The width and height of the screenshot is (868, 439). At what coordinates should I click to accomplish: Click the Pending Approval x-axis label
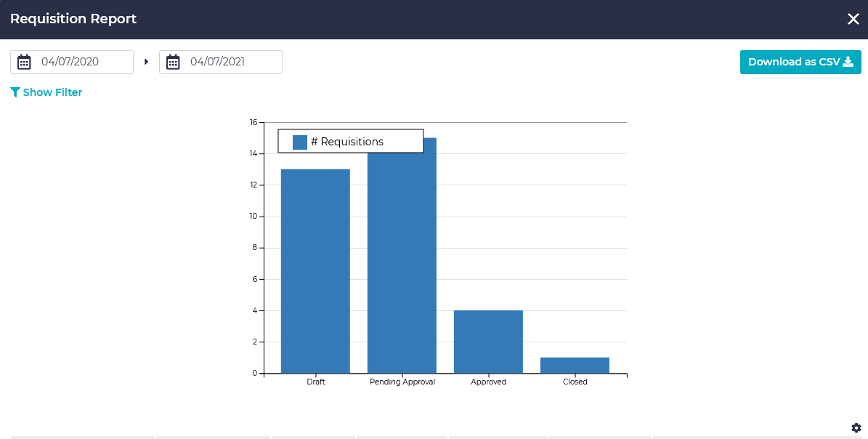tap(402, 382)
